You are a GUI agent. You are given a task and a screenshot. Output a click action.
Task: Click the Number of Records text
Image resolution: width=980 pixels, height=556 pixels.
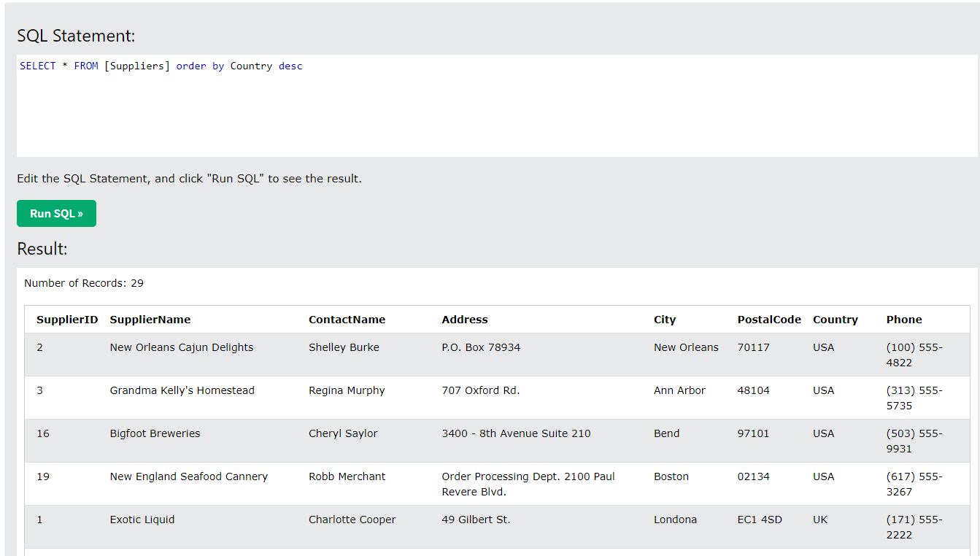point(84,283)
